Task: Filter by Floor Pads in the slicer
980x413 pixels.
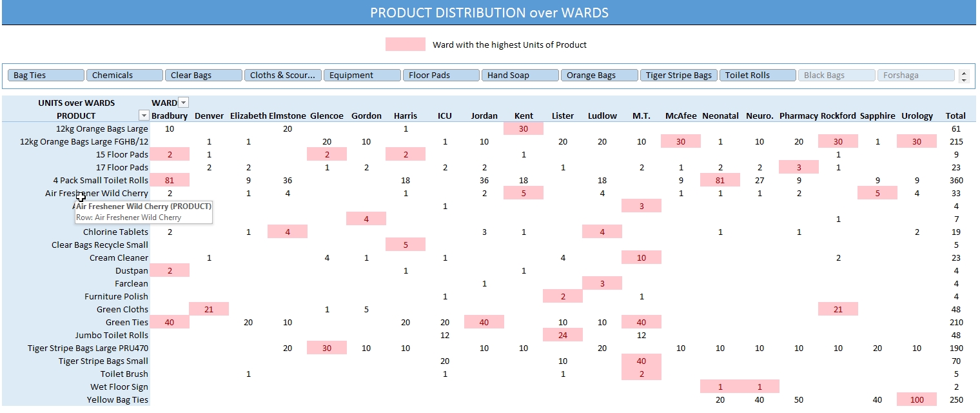Action: click(x=440, y=76)
